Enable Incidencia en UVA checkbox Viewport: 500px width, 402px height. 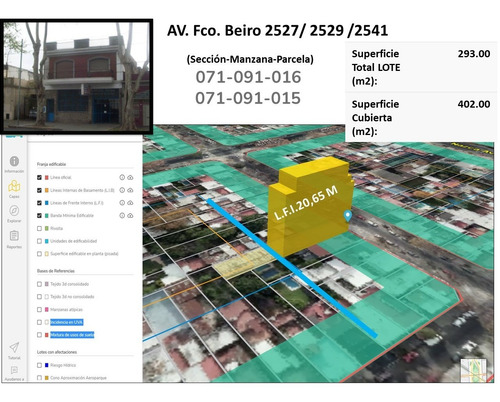[39, 322]
